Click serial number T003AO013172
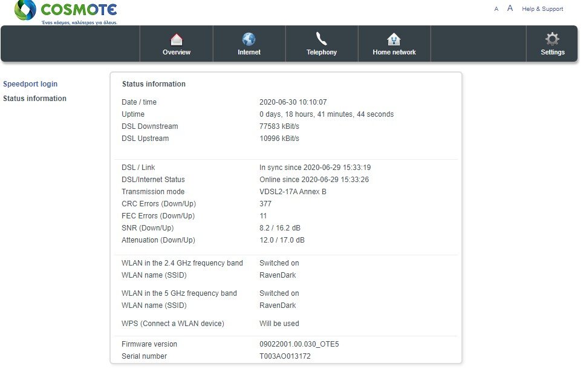This screenshot has height=392, width=586. coord(285,356)
